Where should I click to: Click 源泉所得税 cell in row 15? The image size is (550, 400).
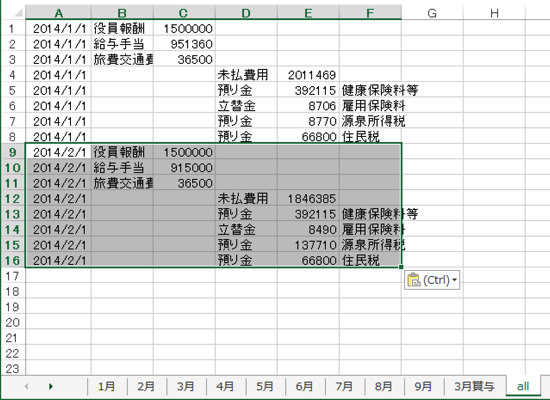pos(370,245)
